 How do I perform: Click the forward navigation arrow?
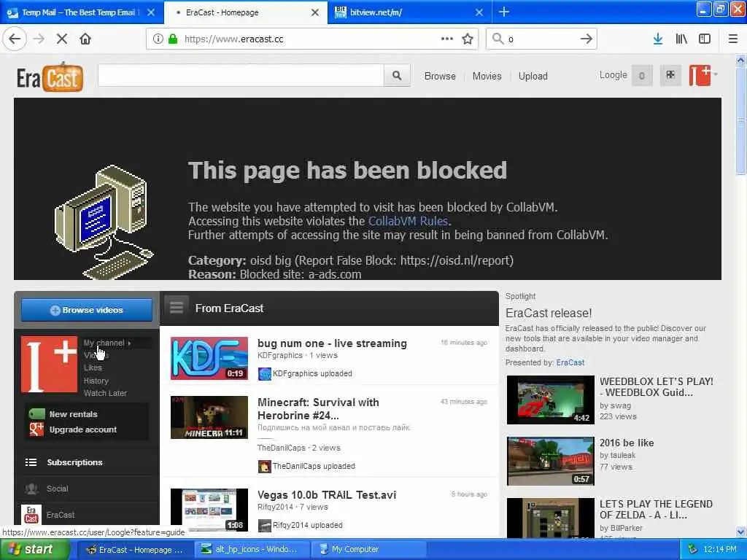pyautogui.click(x=39, y=39)
